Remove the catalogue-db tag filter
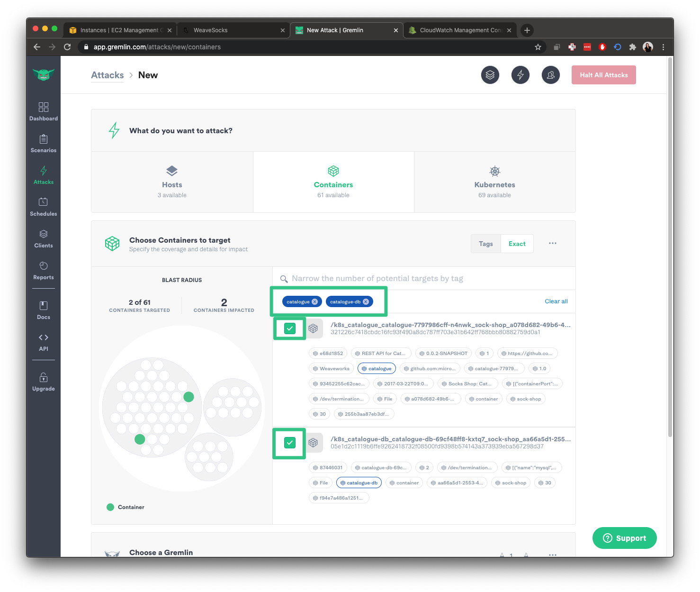700x592 pixels. (x=366, y=302)
